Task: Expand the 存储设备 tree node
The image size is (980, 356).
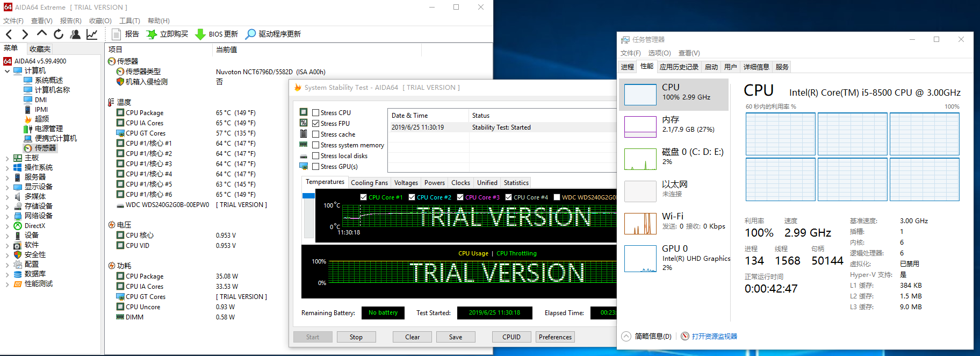Action: pyautogui.click(x=7, y=207)
